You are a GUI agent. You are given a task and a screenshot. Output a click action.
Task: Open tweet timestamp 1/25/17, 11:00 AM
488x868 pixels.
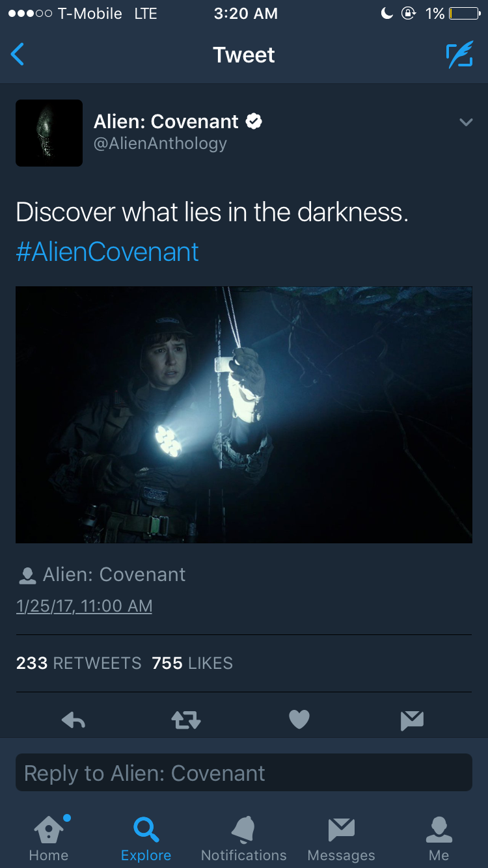coord(84,606)
